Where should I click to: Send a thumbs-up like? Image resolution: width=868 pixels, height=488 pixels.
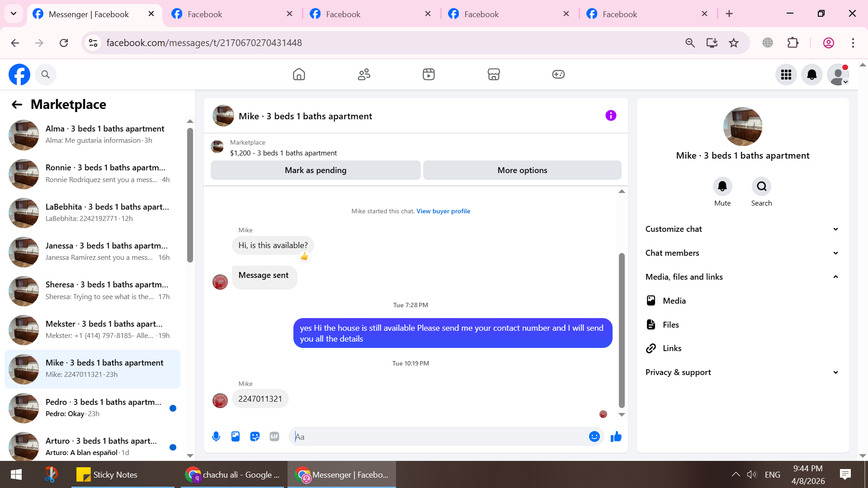pos(616,436)
